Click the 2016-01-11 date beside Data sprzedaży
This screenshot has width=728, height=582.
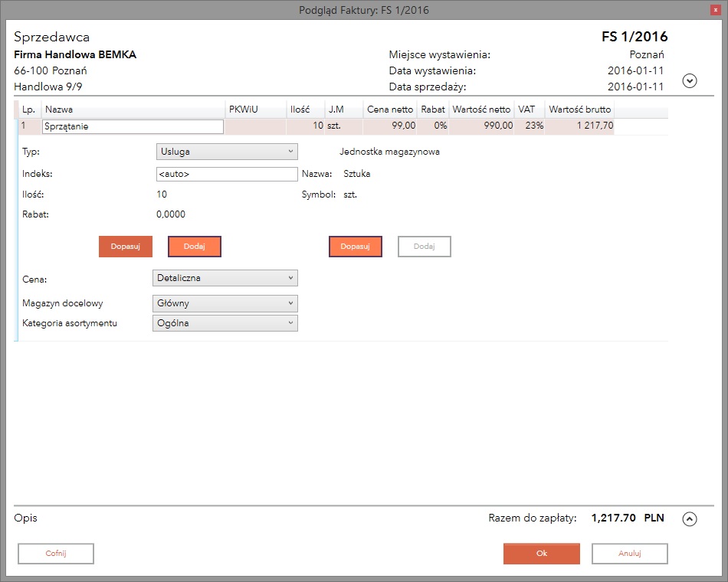(x=635, y=87)
